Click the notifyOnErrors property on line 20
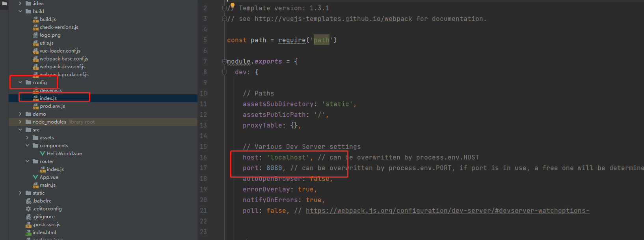This screenshot has height=240, width=644. click(x=270, y=200)
